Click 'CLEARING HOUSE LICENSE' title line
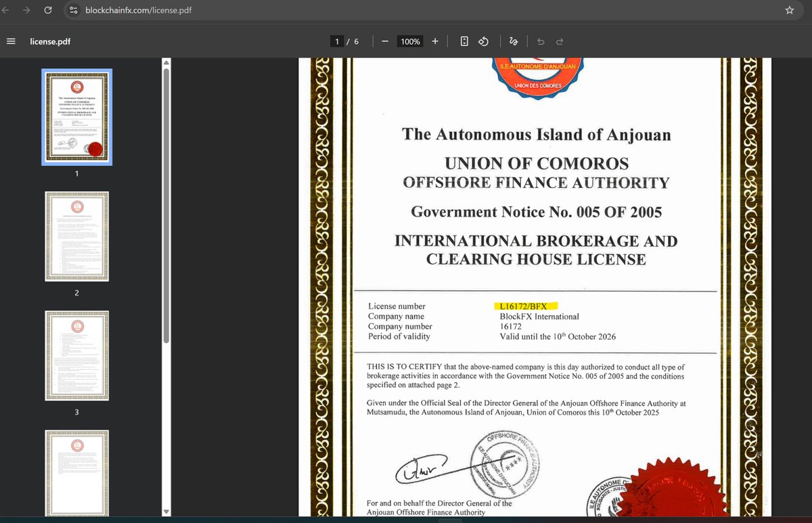This screenshot has width=812, height=523. [x=536, y=259]
